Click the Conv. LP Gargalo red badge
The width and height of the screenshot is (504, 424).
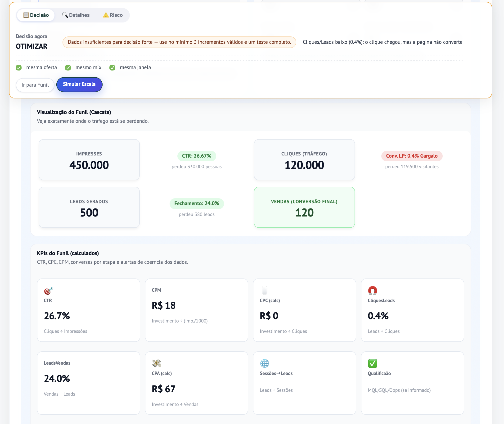pyautogui.click(x=412, y=156)
